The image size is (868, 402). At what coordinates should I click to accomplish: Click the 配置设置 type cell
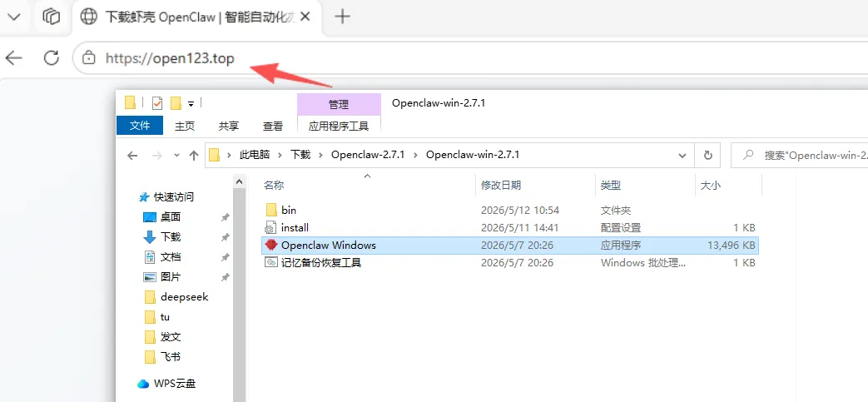click(621, 227)
